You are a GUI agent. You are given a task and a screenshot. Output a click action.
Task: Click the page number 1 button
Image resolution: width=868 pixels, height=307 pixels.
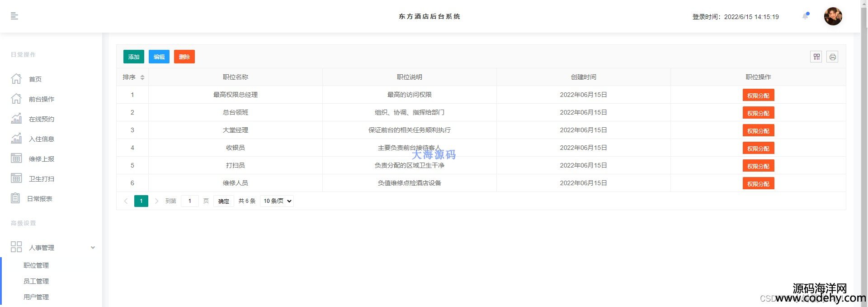pos(141,201)
